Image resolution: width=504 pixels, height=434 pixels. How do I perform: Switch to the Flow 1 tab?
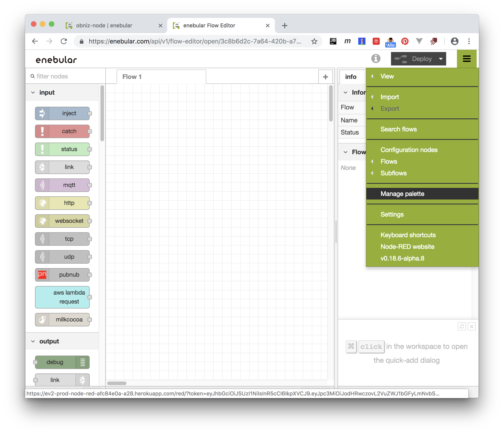pyautogui.click(x=132, y=77)
